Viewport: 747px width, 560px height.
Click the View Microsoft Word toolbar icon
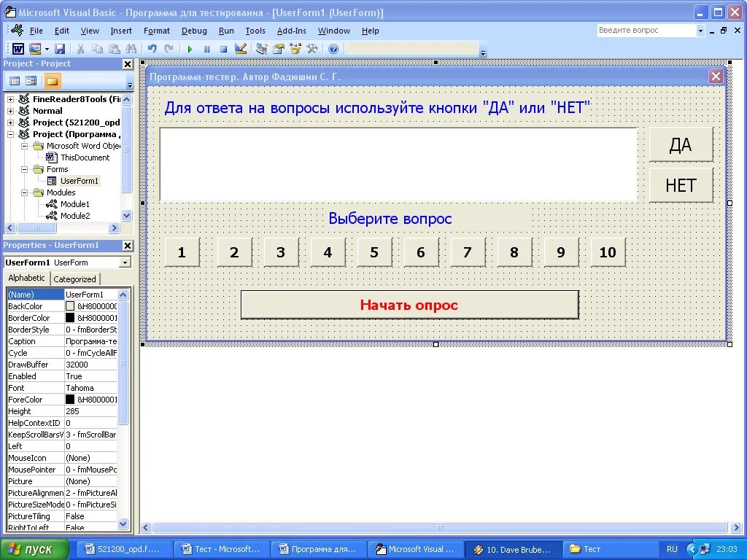(x=18, y=48)
